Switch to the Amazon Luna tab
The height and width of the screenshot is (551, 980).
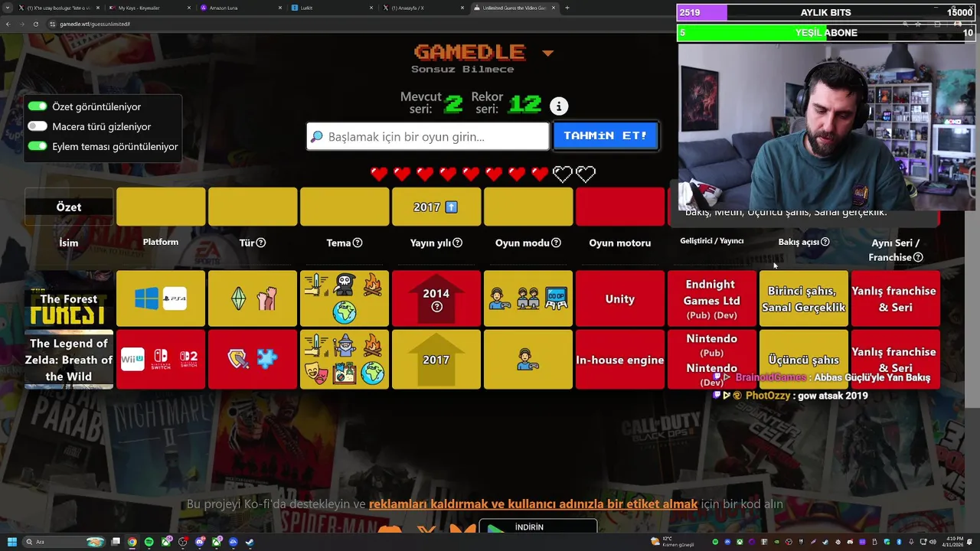[240, 8]
